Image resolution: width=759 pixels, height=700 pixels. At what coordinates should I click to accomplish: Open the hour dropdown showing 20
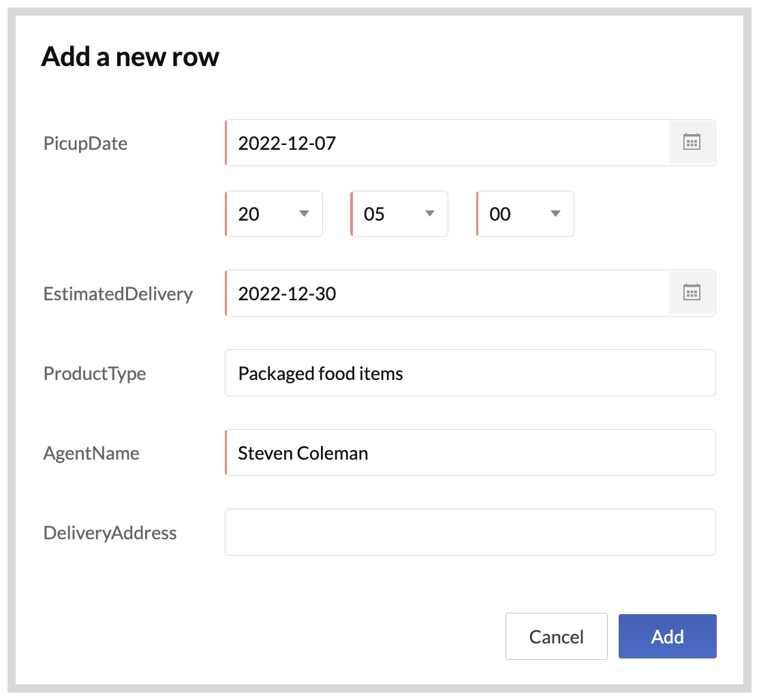point(273,214)
